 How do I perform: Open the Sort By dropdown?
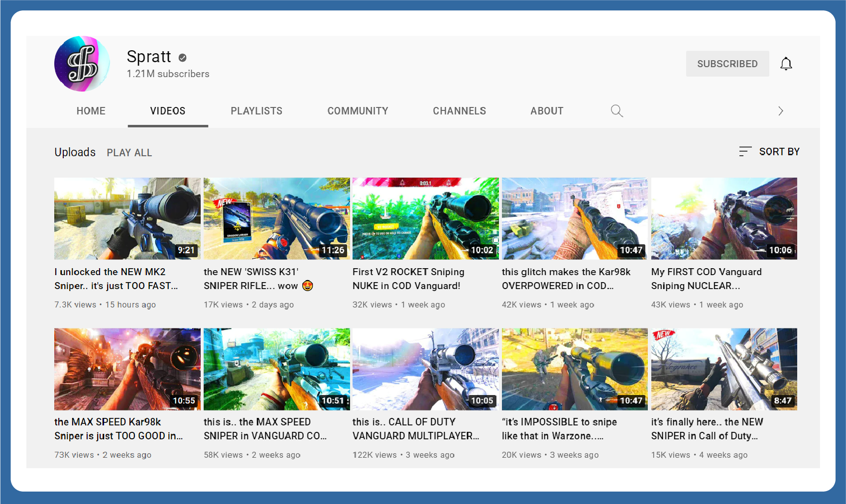(x=769, y=151)
